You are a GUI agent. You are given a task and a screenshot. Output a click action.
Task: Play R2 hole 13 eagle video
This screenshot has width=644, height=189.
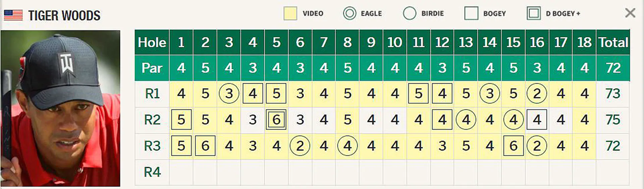[x=466, y=120]
